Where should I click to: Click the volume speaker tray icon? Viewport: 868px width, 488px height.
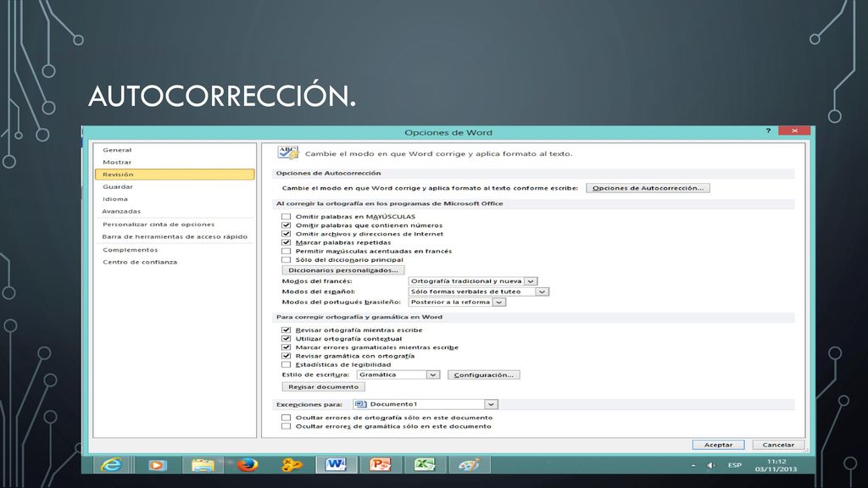pos(711,465)
